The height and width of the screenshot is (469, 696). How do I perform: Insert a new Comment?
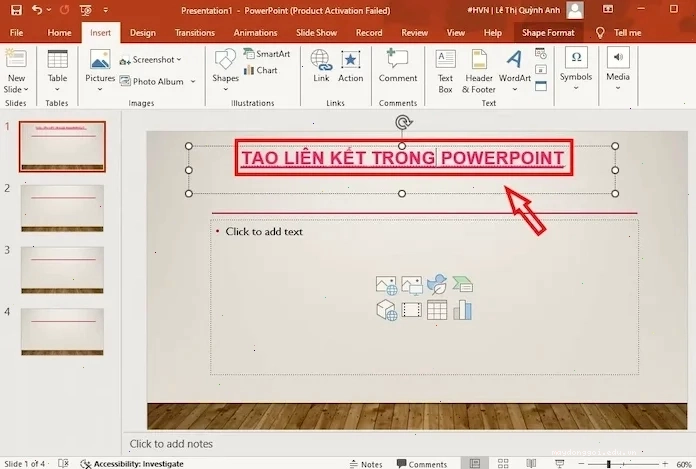tap(398, 66)
